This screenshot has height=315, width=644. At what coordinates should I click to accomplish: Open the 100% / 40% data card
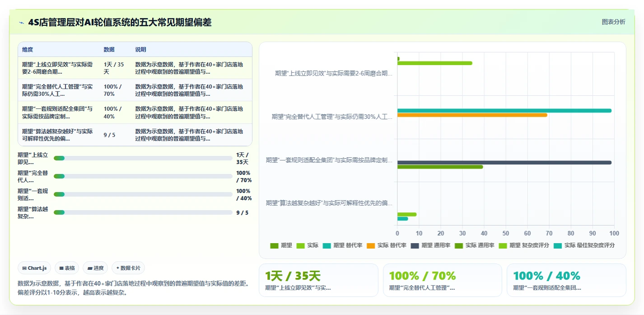point(566,280)
